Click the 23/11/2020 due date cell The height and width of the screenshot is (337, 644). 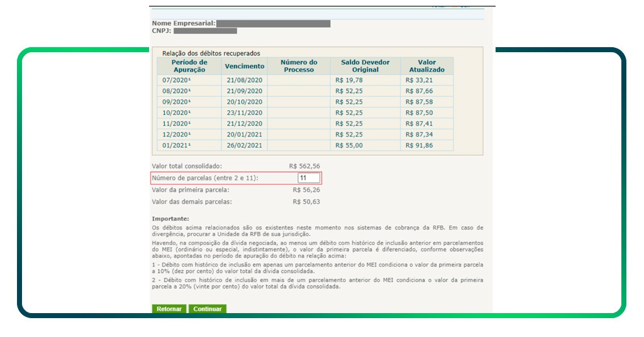coord(244,113)
